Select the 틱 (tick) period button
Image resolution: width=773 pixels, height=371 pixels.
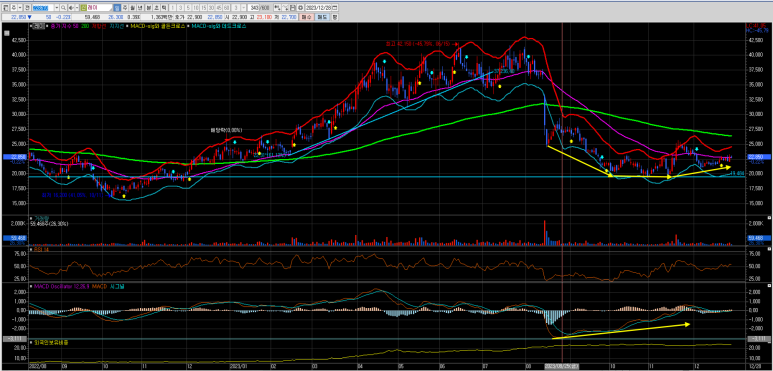click(164, 8)
